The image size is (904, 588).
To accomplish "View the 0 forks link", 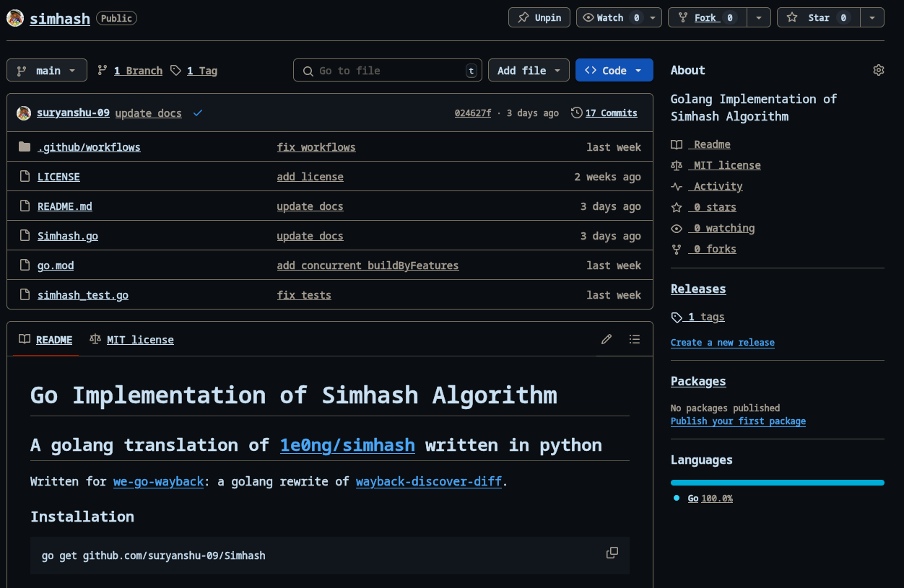I will pos(703,249).
